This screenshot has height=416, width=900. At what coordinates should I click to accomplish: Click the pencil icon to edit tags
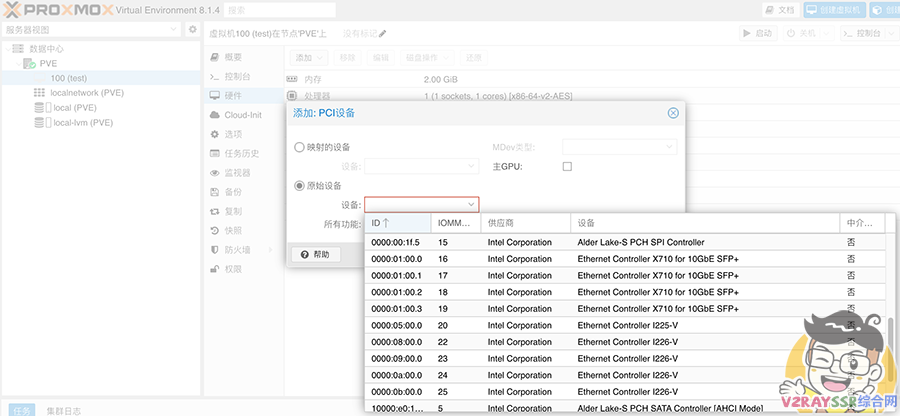(x=382, y=33)
